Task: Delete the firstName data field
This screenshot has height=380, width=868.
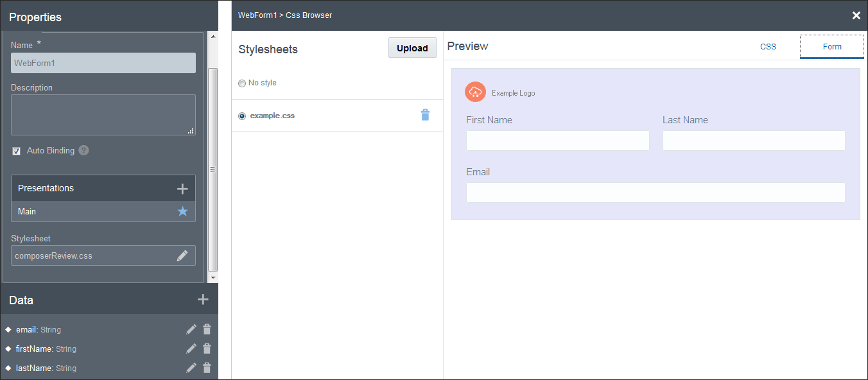Action: (207, 349)
